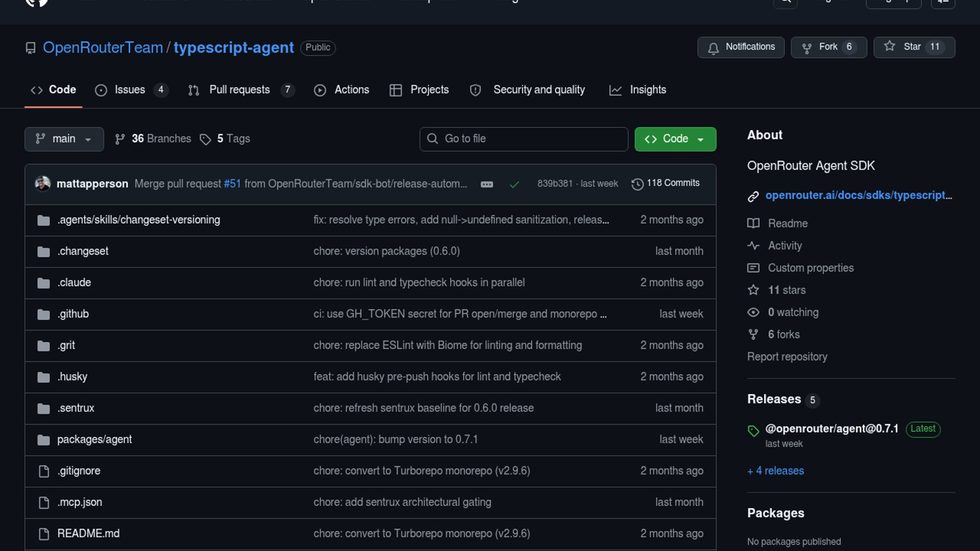The image size is (980, 551).
Task: Open pull request #51 link
Action: [232, 184]
